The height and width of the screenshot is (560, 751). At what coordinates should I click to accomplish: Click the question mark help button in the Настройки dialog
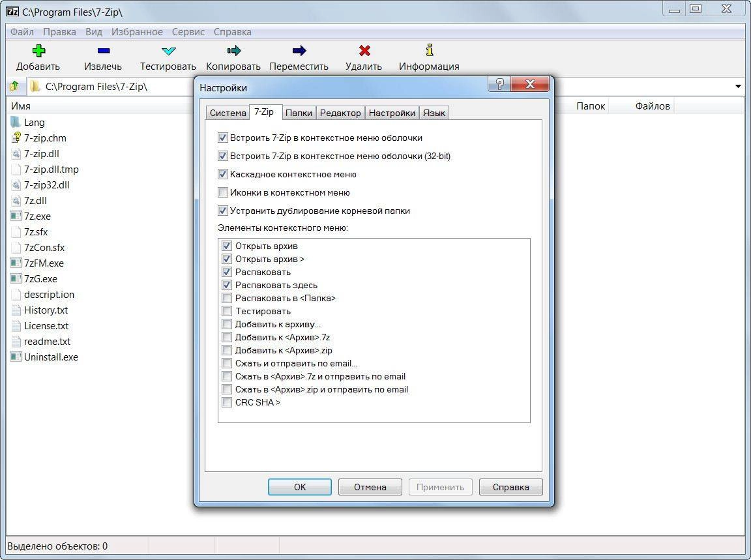pos(499,84)
